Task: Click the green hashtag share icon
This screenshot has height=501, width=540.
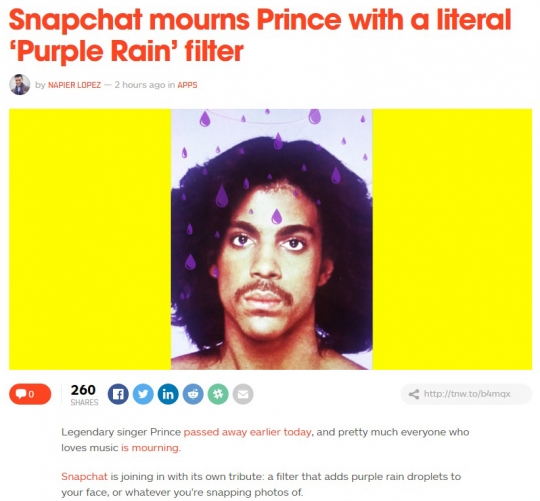Action: (218, 394)
